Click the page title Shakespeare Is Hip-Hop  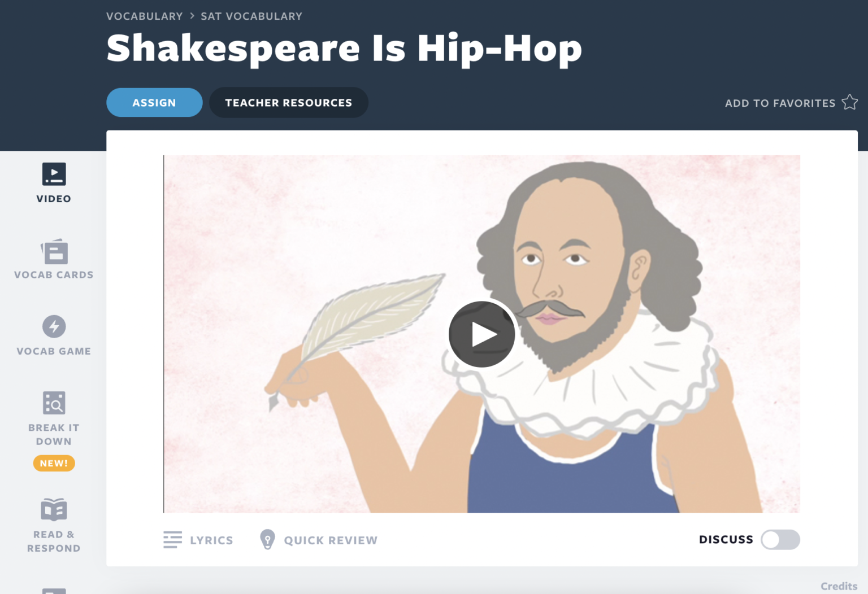[344, 49]
